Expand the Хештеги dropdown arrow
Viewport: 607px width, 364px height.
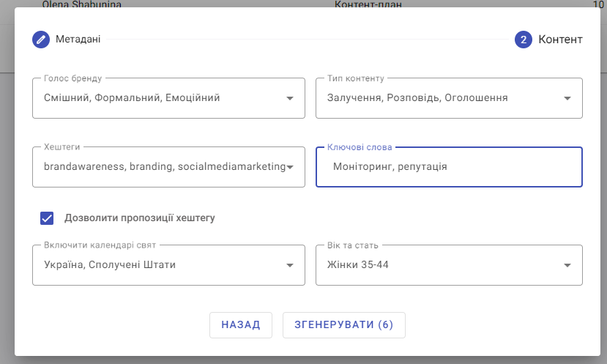point(289,167)
